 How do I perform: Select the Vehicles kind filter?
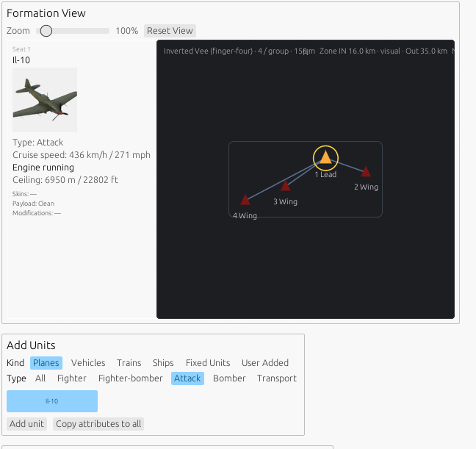pyautogui.click(x=88, y=363)
